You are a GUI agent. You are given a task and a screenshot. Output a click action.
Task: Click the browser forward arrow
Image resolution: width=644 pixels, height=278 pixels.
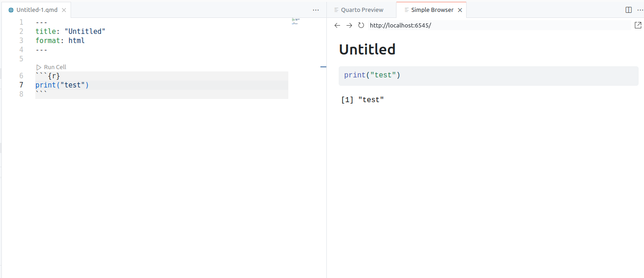[x=349, y=25]
